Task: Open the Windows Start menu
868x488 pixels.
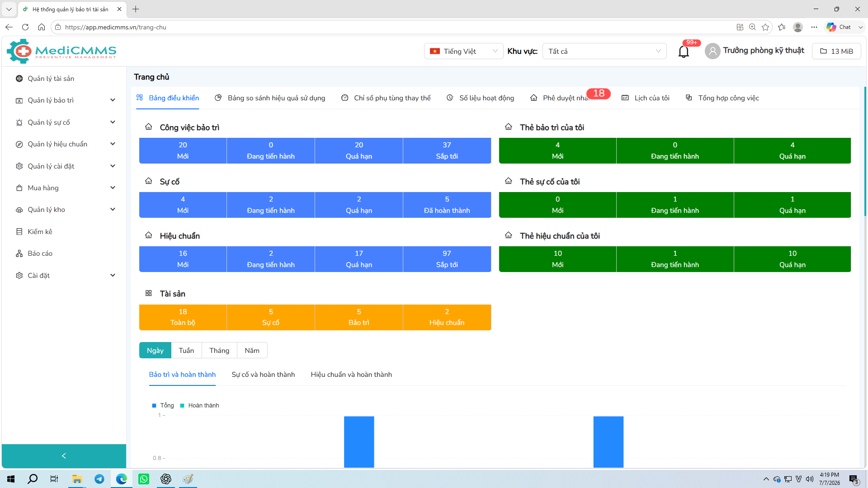Action: click(x=11, y=479)
